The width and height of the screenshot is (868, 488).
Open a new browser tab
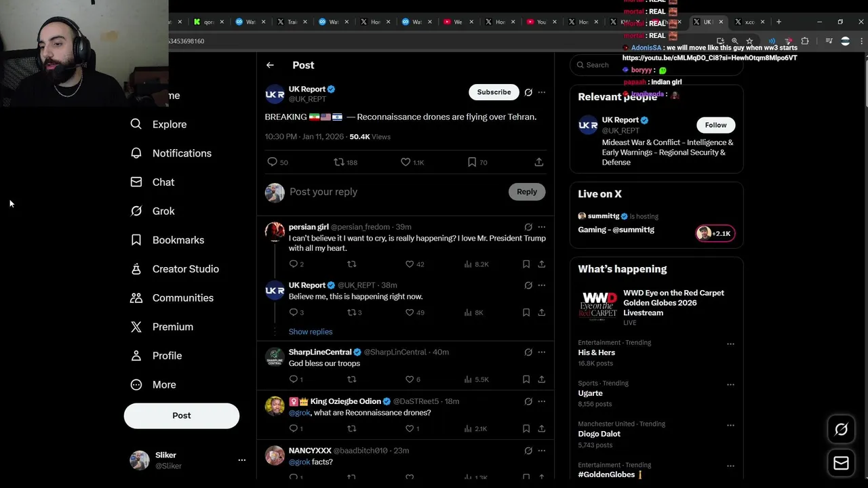pyautogui.click(x=778, y=22)
